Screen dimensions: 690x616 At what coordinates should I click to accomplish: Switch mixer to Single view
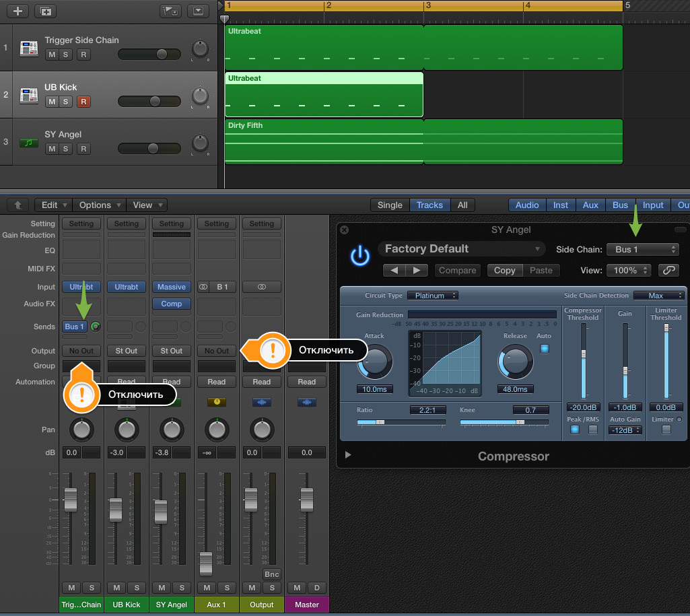click(x=390, y=205)
